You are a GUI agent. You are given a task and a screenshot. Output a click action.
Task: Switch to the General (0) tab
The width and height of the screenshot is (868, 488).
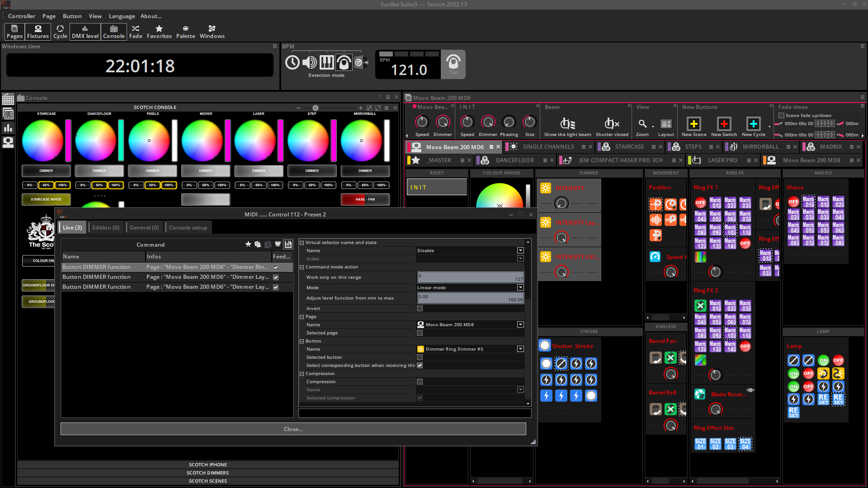[144, 228]
